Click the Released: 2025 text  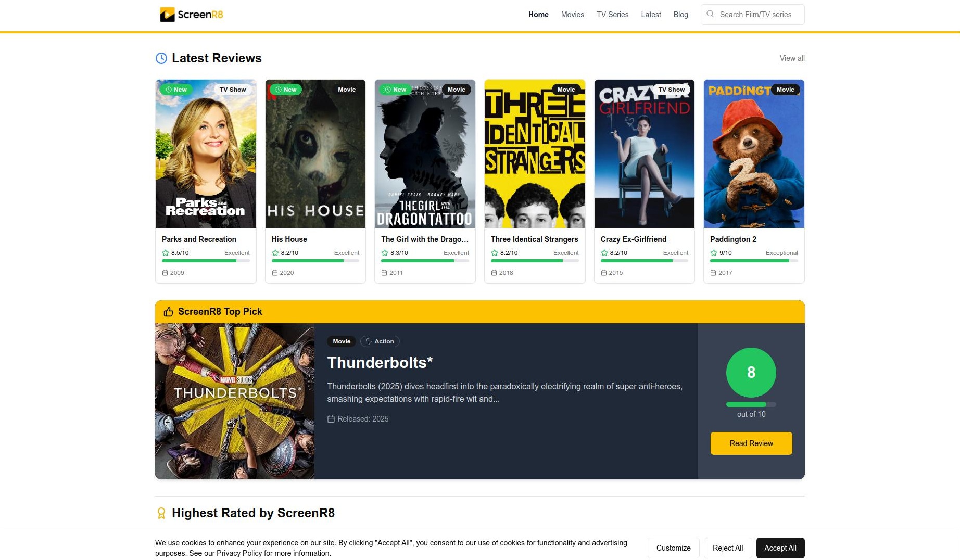(363, 419)
